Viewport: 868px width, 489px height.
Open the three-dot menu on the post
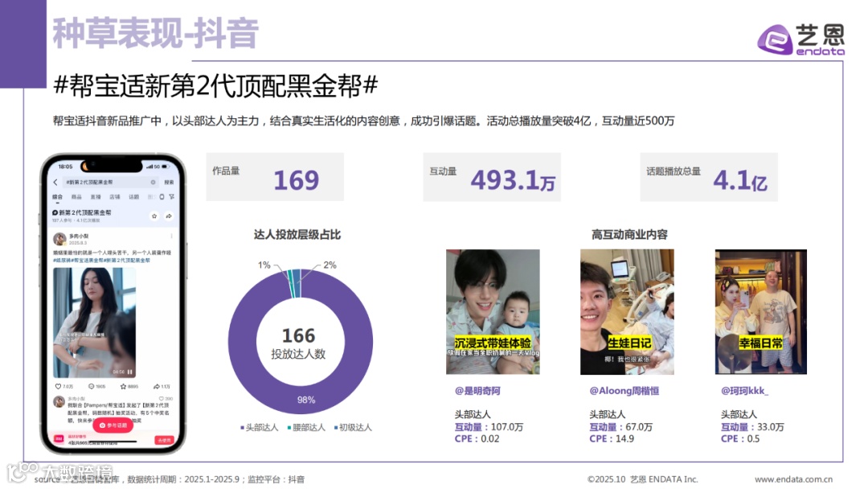point(172,236)
